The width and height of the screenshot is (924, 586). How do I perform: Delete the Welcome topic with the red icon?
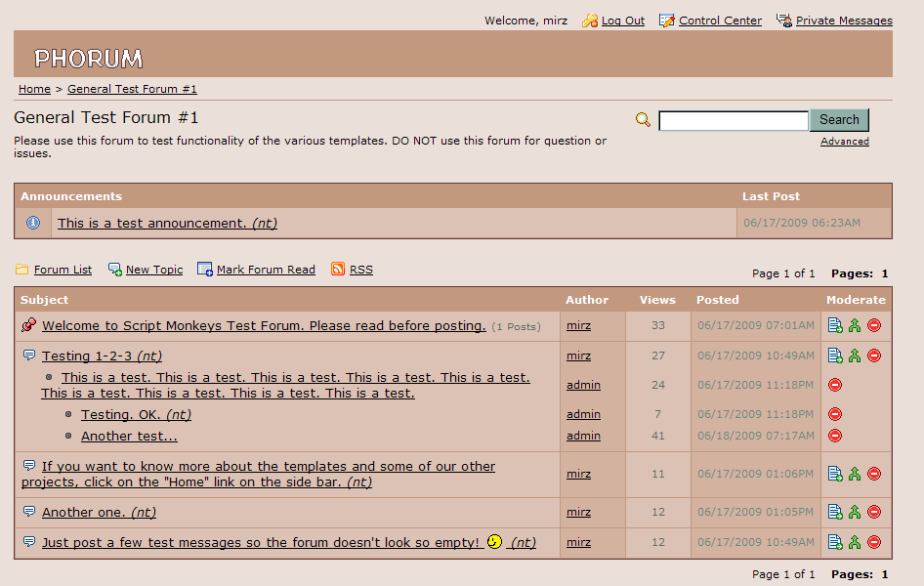(x=874, y=325)
